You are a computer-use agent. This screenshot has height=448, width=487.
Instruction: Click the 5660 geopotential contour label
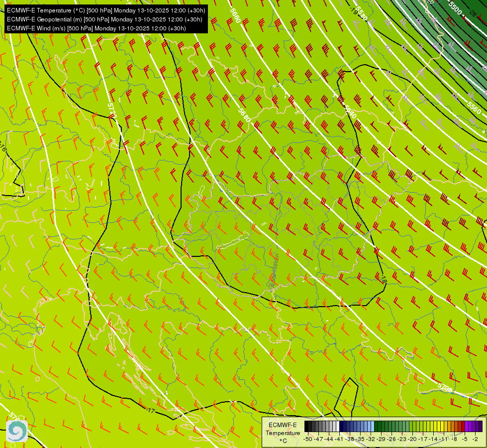click(235, 15)
